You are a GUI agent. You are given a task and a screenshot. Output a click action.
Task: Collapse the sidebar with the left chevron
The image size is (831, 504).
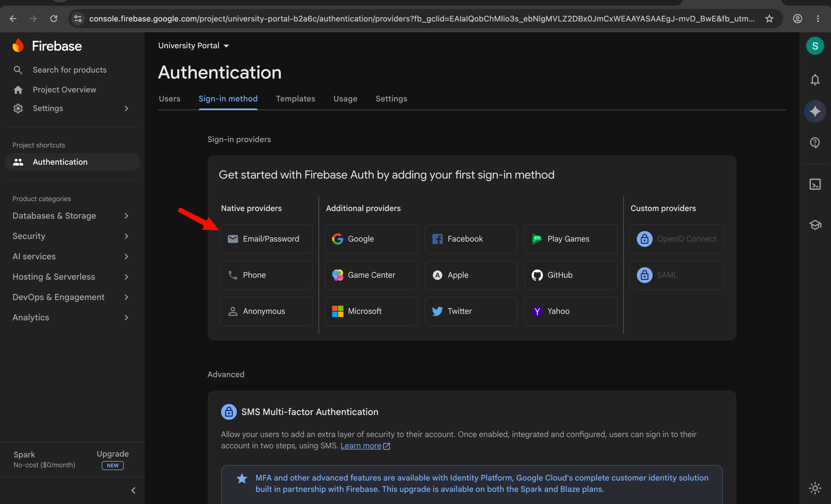[133, 490]
